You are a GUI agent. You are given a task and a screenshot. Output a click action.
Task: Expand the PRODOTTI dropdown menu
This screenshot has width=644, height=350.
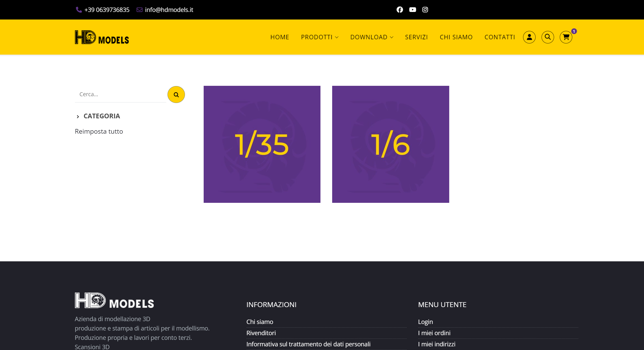click(x=319, y=37)
